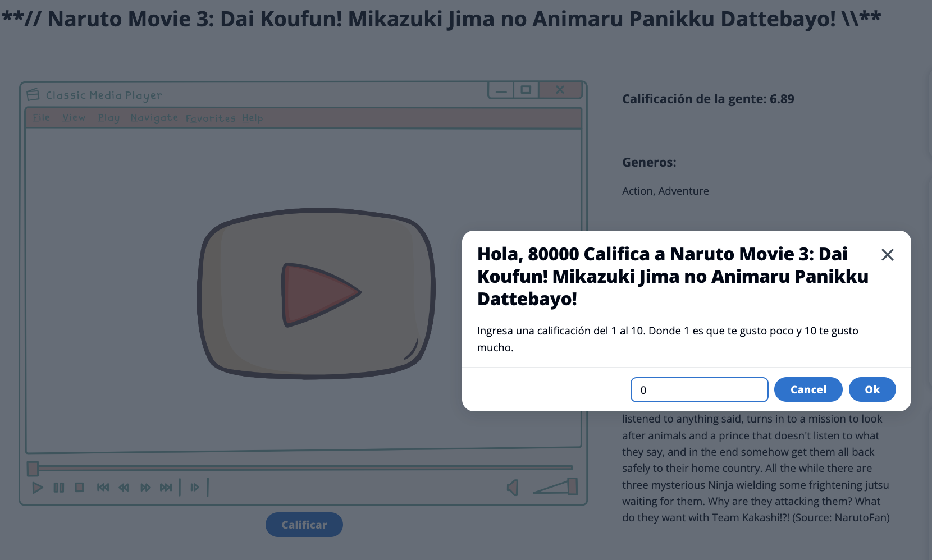Image resolution: width=932 pixels, height=560 pixels.
Task: Cancel the rating dialog
Action: coord(808,389)
